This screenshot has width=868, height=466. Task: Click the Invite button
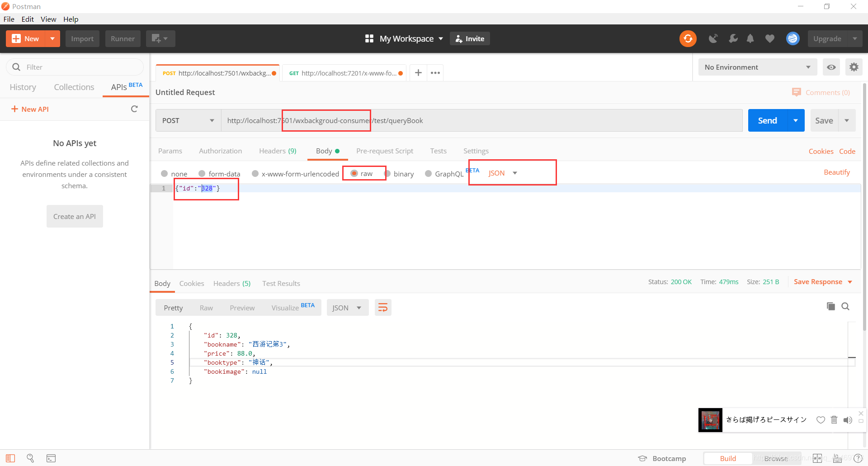pos(470,39)
